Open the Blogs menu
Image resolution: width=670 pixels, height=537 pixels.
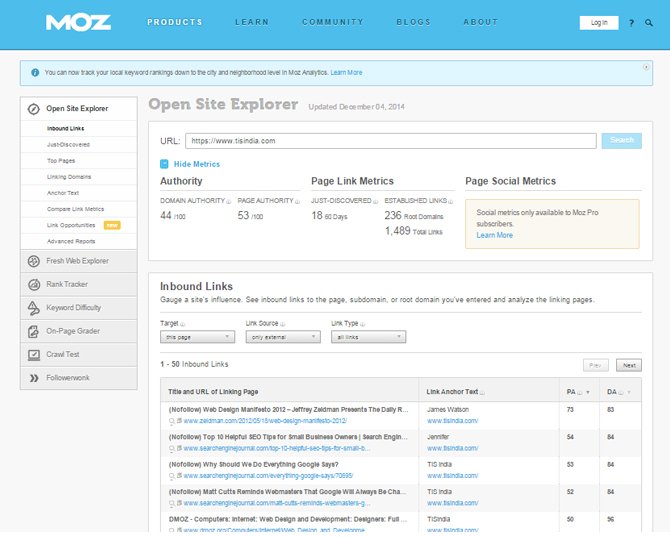pyautogui.click(x=414, y=22)
